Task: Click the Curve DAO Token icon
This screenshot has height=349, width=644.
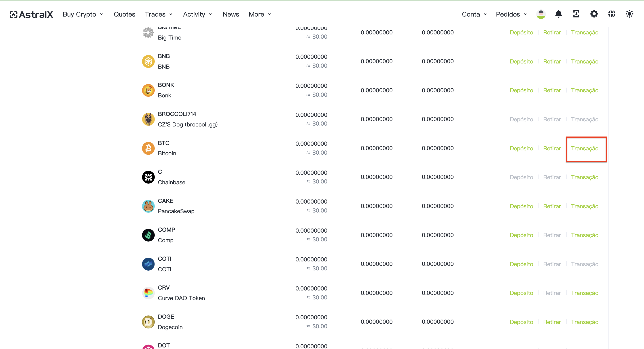Action: click(x=148, y=293)
